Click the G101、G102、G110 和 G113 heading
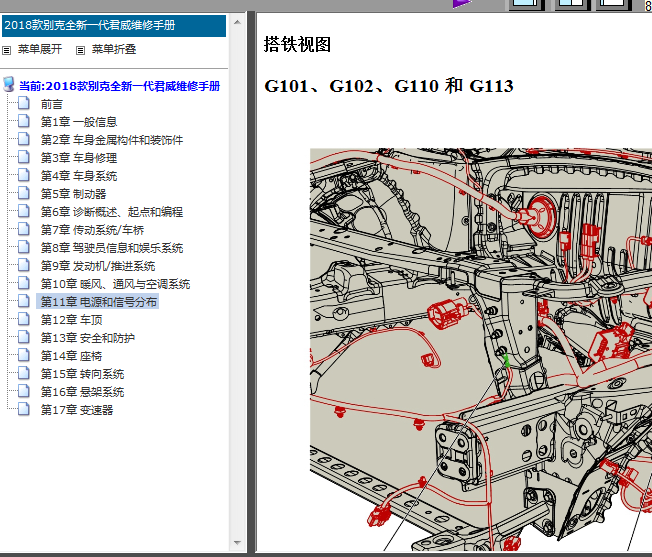Image resolution: width=652 pixels, height=557 pixels. coord(389,86)
